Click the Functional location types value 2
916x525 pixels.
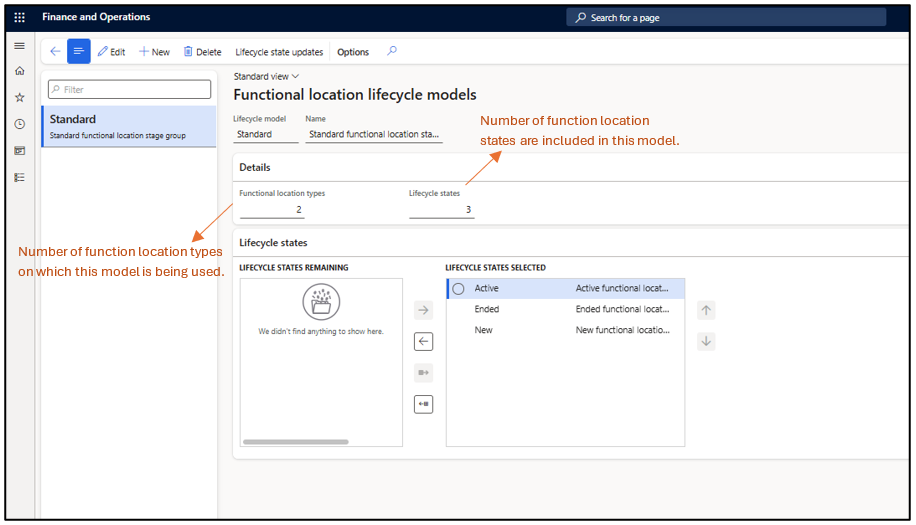pyautogui.click(x=272, y=210)
